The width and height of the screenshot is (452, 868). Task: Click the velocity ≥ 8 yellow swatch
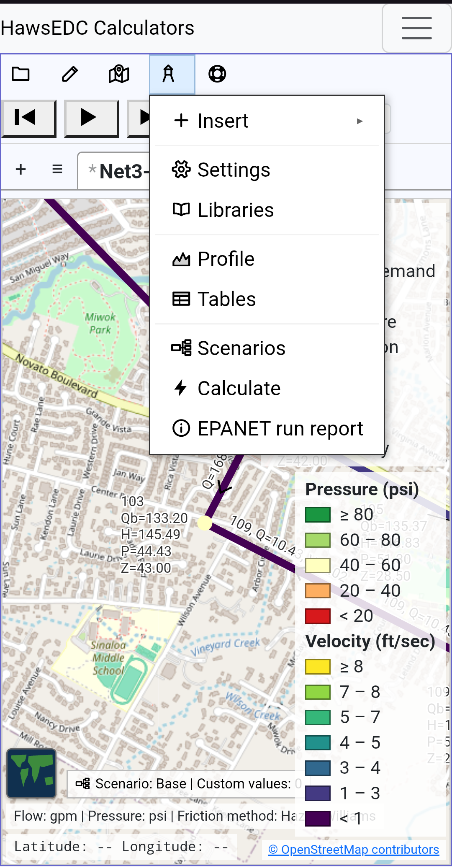318,667
